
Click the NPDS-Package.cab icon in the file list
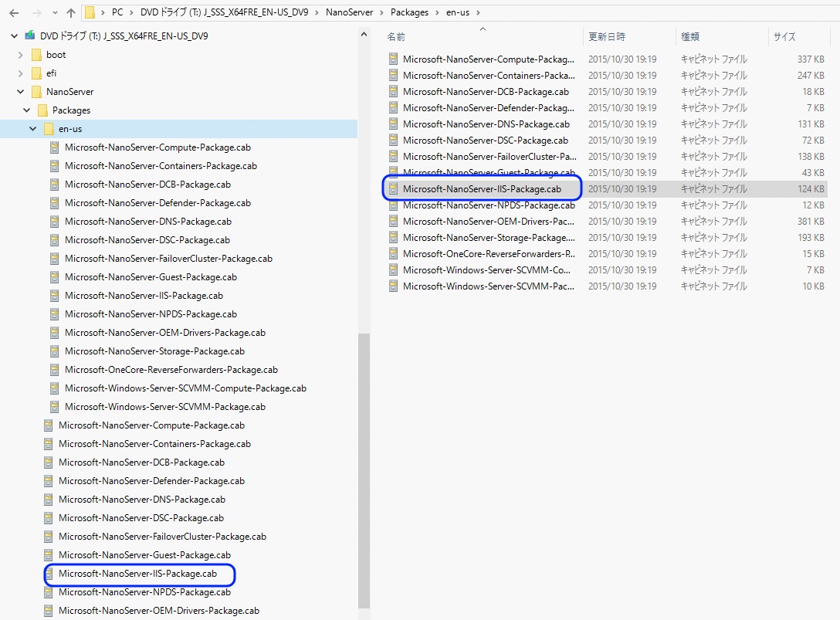pyautogui.click(x=393, y=205)
